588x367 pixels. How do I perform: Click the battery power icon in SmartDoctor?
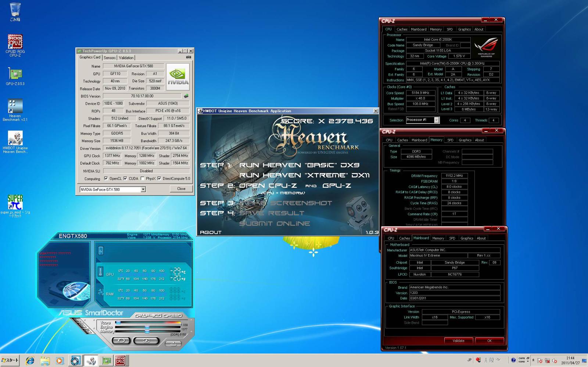100,251
